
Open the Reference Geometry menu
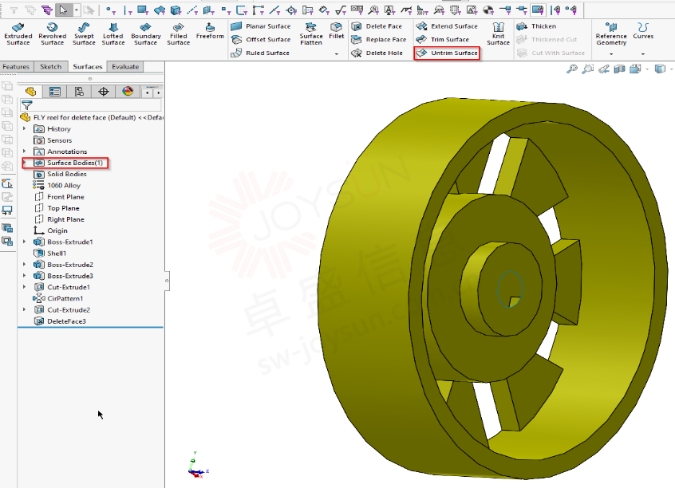tap(611, 34)
